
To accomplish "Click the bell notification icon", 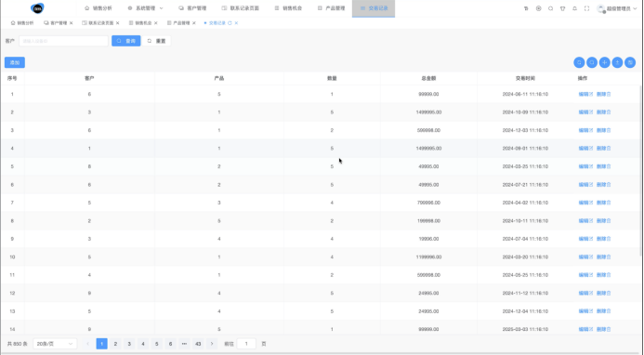I will coord(574,8).
